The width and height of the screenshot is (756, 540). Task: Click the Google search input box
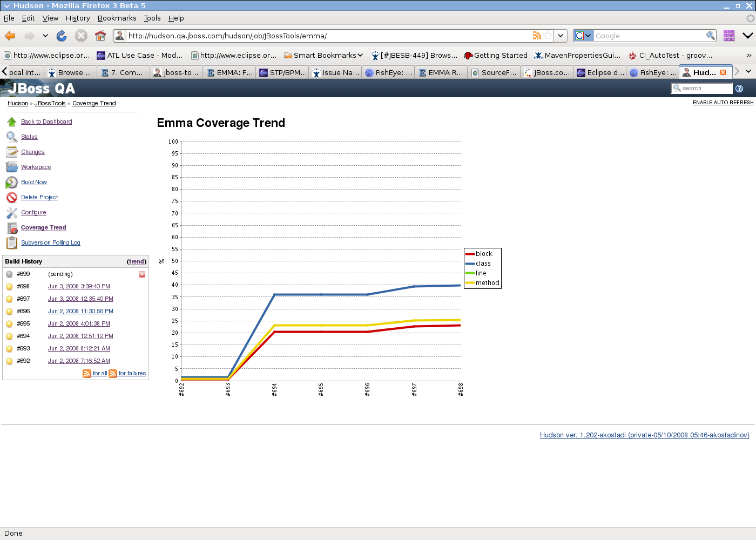coord(650,36)
